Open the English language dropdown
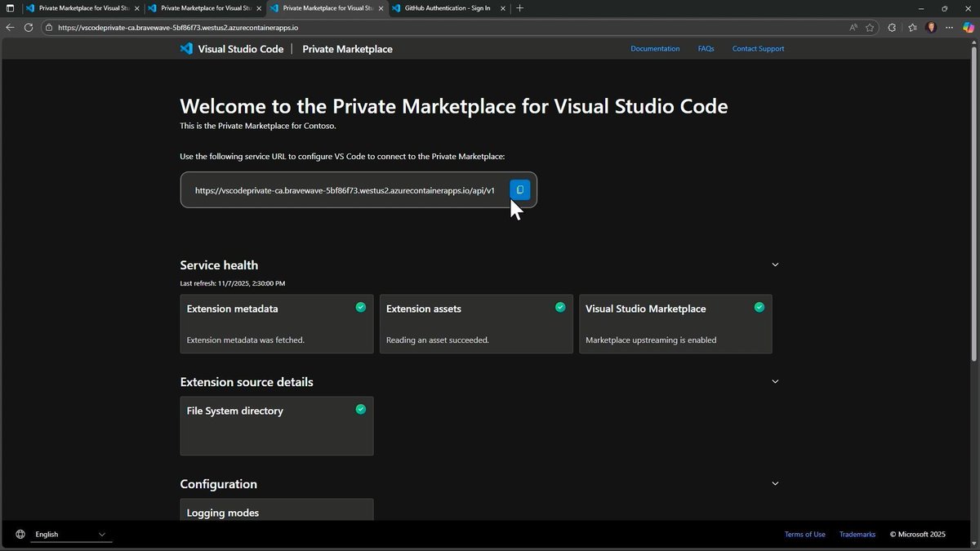This screenshot has height=551, width=980. coord(70,534)
